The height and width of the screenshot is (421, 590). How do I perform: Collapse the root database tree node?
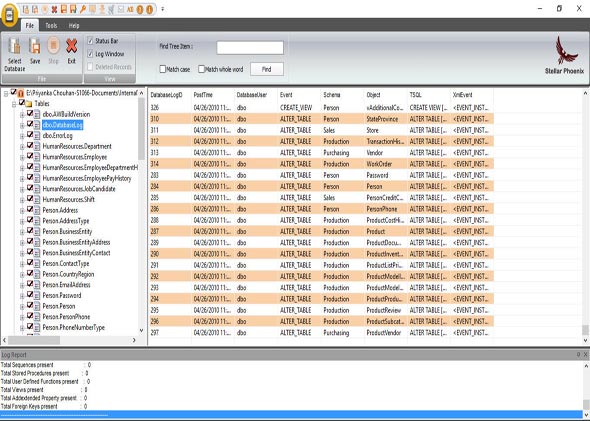point(6,93)
